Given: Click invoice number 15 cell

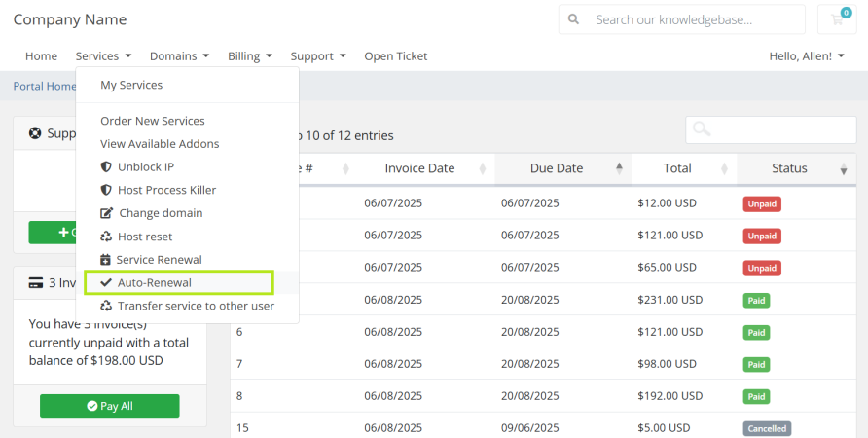Looking at the screenshot, I should pyautogui.click(x=242, y=428).
